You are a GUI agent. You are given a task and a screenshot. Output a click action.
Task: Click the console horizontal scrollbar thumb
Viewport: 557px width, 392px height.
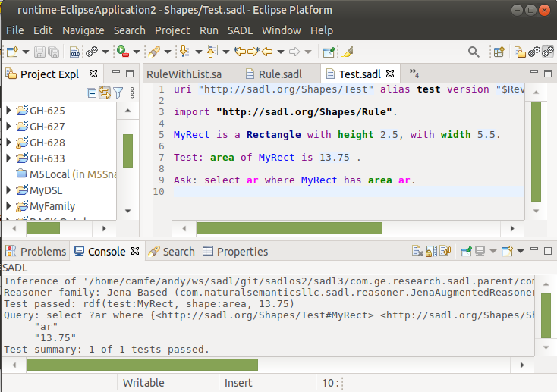pyautogui.click(x=142, y=365)
